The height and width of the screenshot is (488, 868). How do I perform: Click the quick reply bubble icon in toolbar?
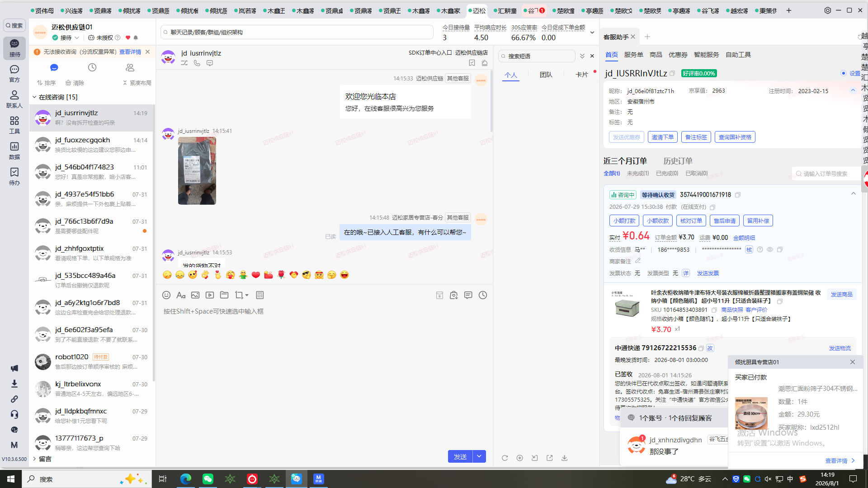click(468, 295)
